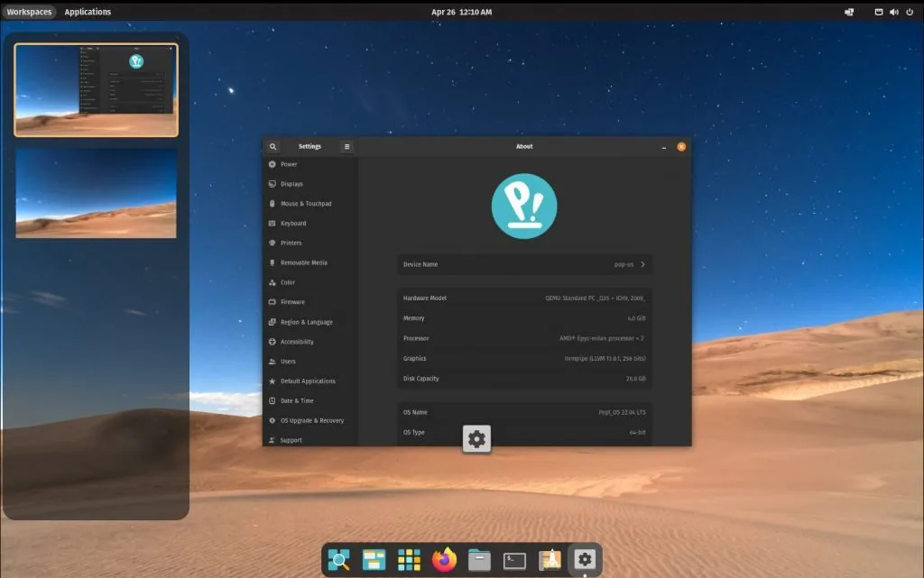The width and height of the screenshot is (924, 578).
Task: Launch Firefox from the dock
Action: [x=444, y=559]
